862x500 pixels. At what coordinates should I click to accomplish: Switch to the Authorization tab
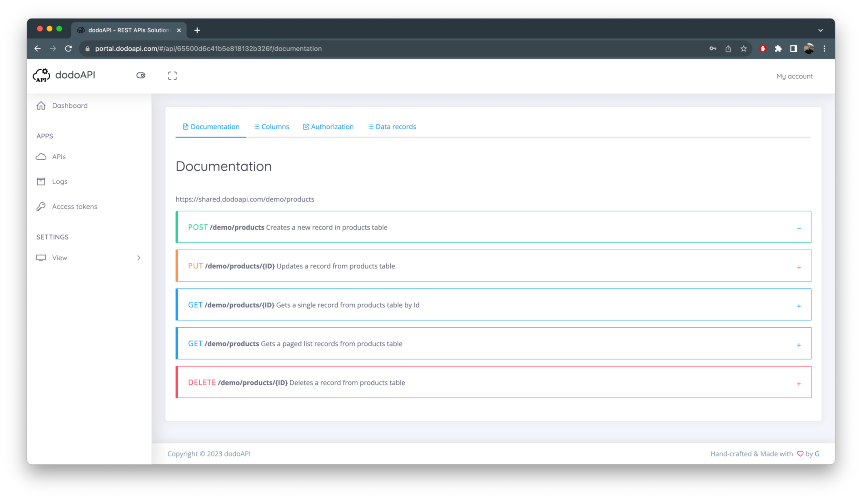[328, 126]
